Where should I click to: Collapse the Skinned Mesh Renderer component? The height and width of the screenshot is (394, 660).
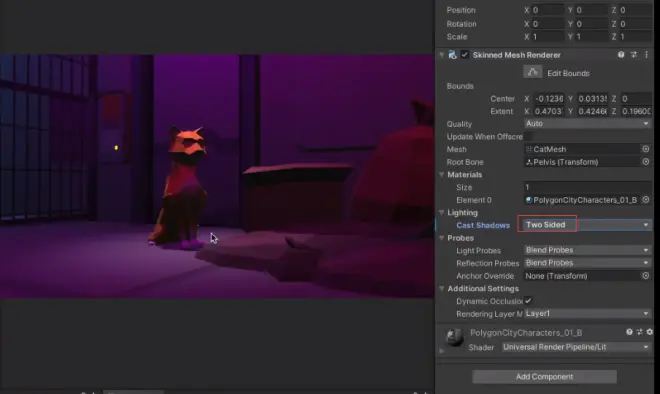pos(442,55)
